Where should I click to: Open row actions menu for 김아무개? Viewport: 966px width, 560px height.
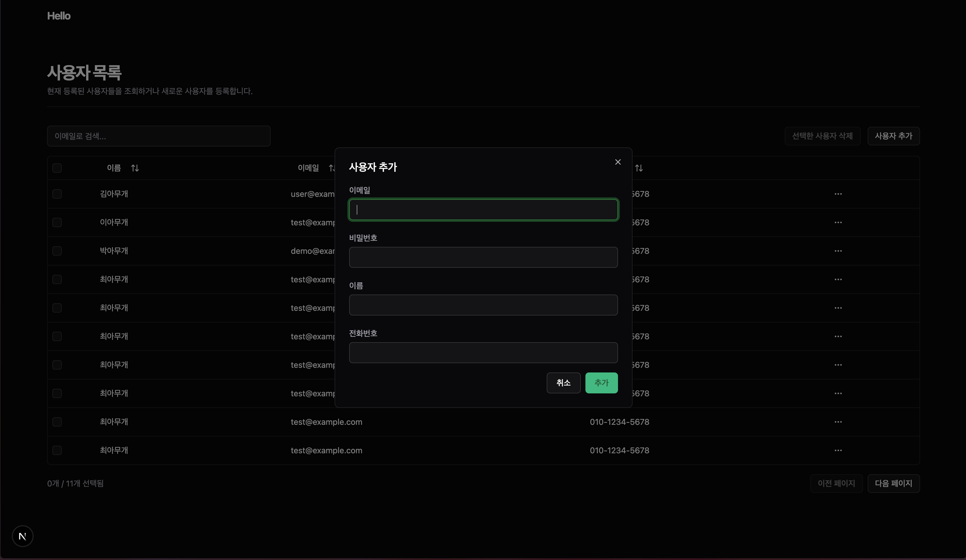838,194
